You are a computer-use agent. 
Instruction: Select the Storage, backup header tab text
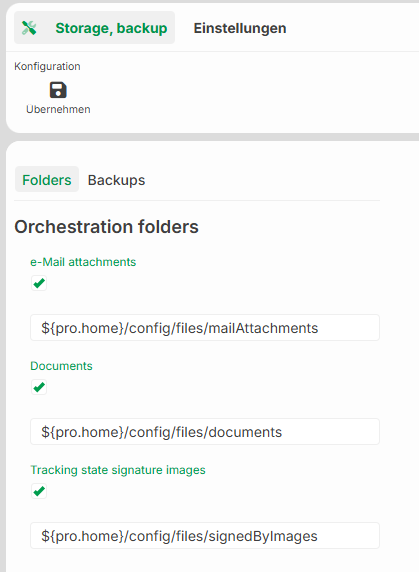(x=111, y=28)
